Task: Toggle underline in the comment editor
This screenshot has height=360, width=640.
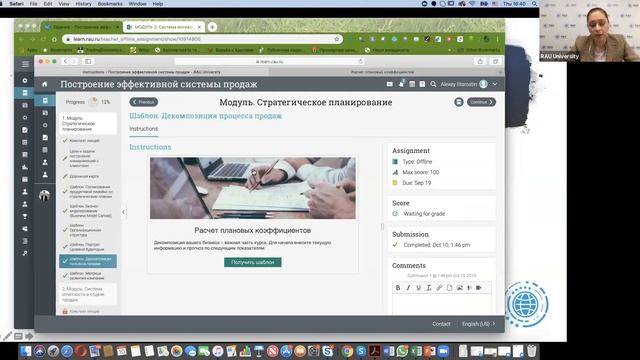Action: click(x=418, y=288)
